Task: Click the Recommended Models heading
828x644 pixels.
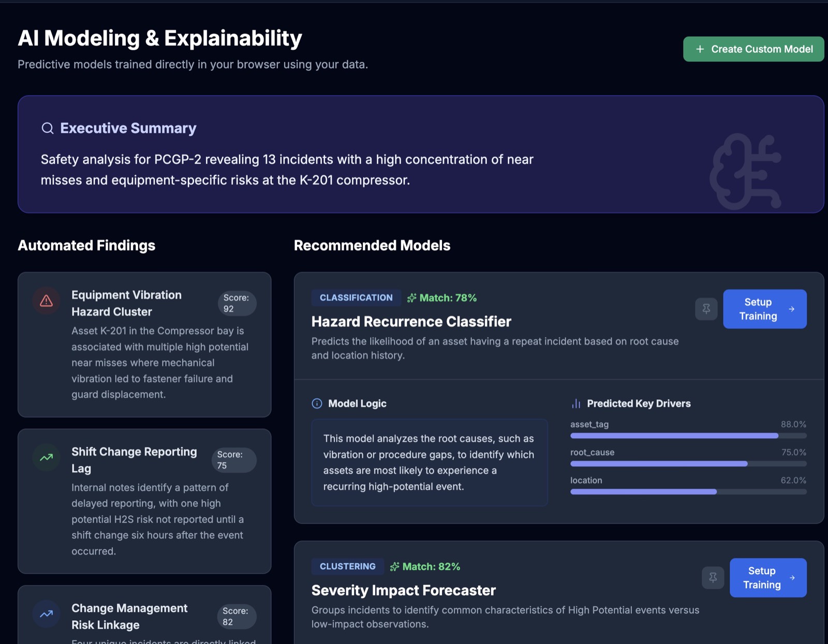Action: (x=372, y=245)
